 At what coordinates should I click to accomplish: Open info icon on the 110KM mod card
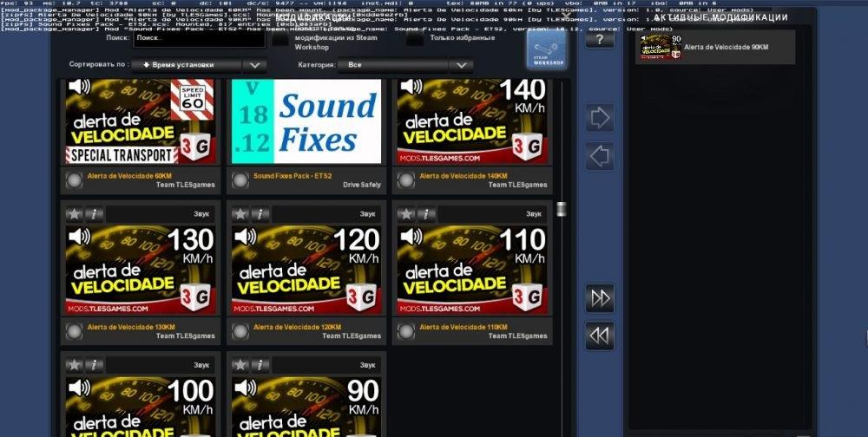coord(426,214)
